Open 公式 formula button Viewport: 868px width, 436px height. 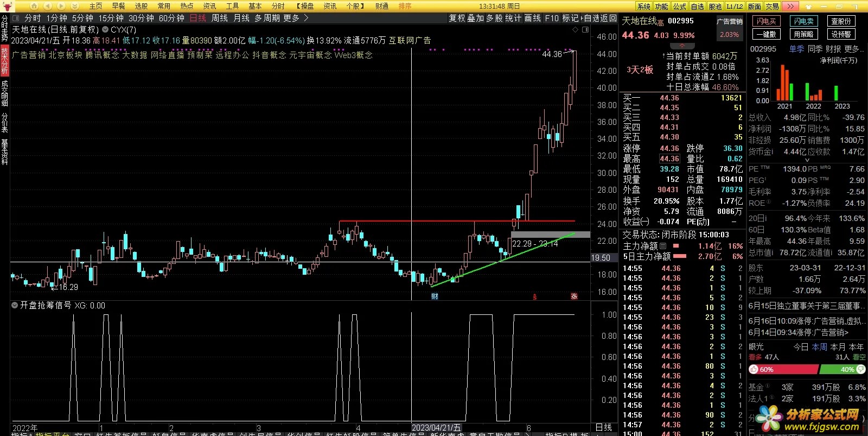click(680, 6)
